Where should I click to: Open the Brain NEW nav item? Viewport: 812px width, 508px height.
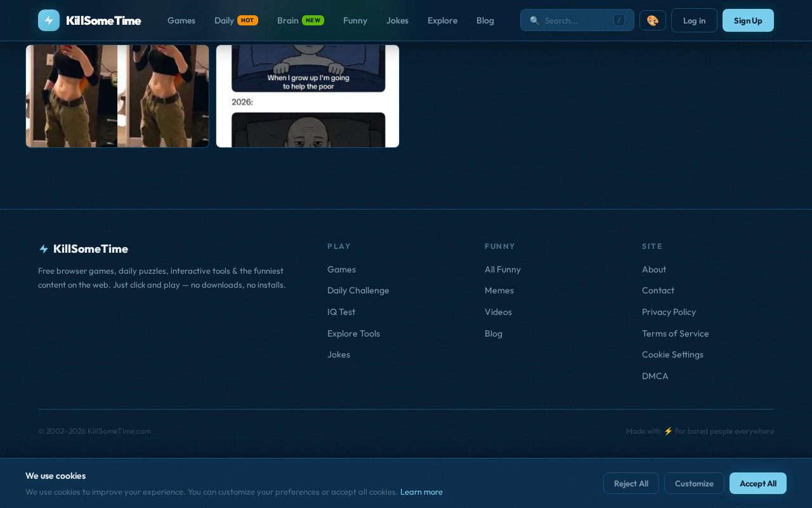(301, 20)
